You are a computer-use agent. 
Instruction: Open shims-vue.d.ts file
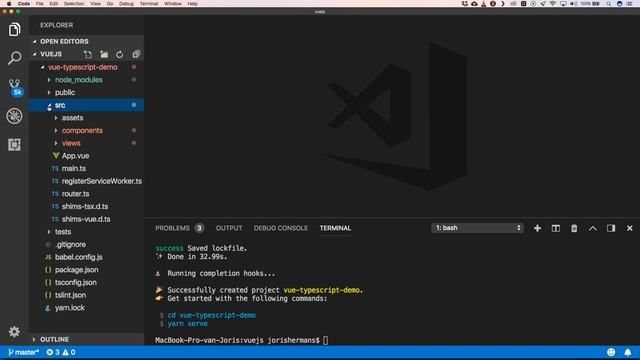point(86,219)
